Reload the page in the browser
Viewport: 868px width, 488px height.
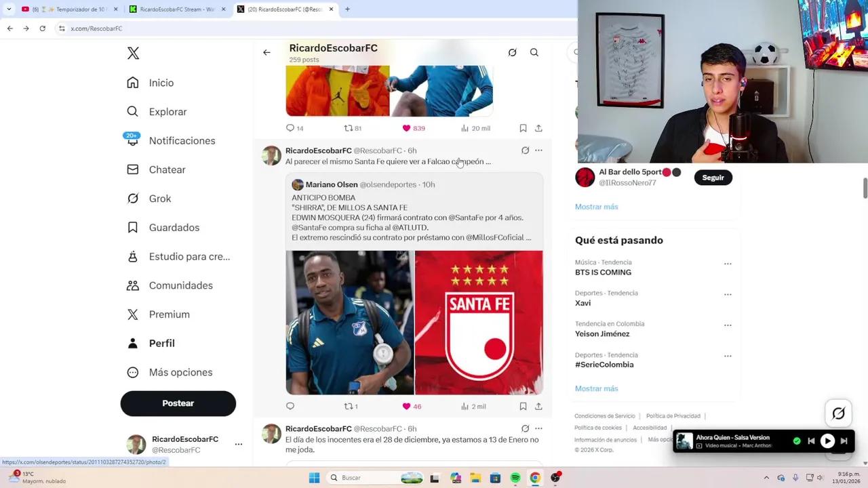[42, 28]
